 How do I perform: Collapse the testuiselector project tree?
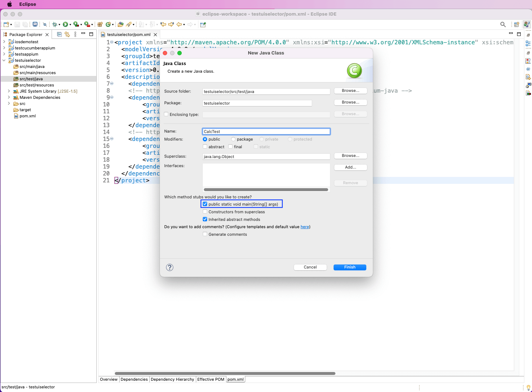pos(4,60)
